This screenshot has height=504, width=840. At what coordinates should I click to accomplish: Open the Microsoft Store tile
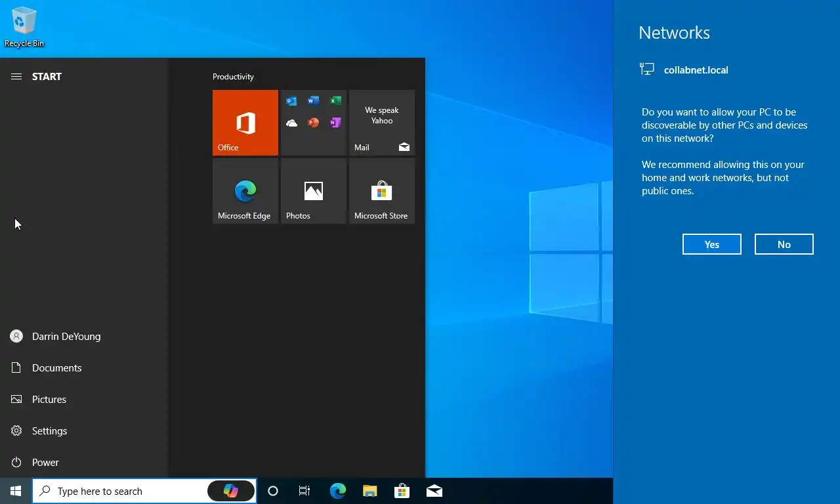[382, 191]
